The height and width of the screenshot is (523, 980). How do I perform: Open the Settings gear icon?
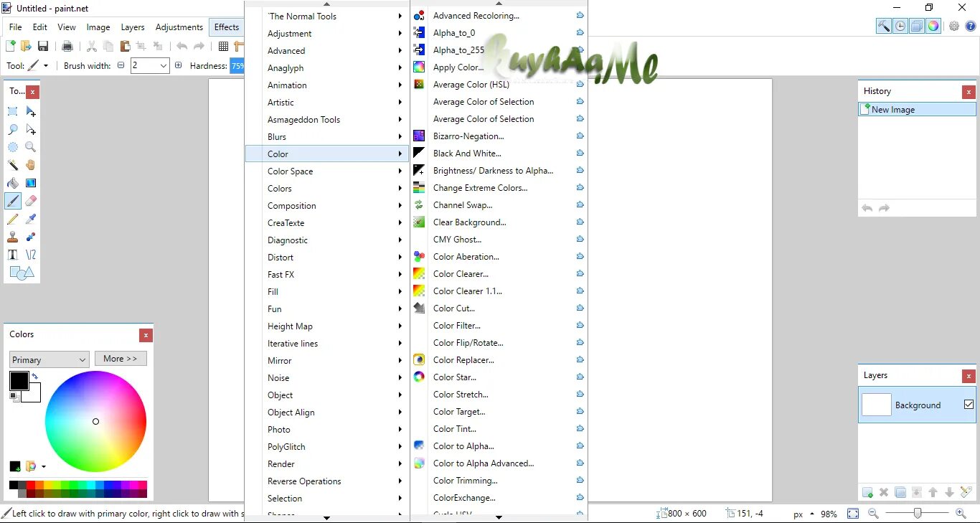pyautogui.click(x=954, y=26)
